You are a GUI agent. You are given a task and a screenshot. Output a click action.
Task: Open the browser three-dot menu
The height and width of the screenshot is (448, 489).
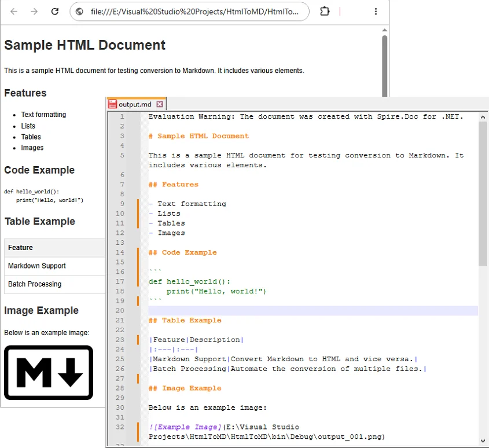[x=376, y=12]
